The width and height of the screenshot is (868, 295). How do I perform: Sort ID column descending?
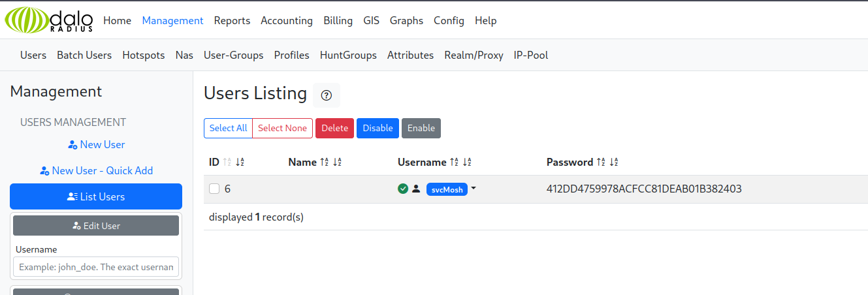pos(240,163)
